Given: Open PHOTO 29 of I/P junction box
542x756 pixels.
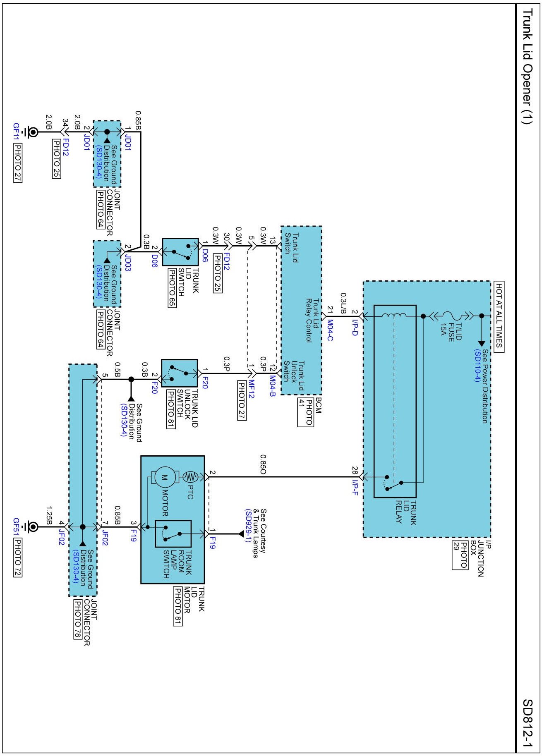Looking at the screenshot, I should [460, 554].
